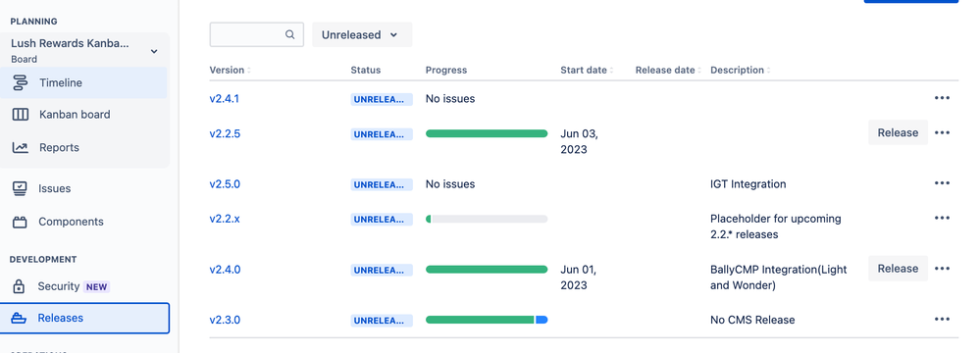Click the Issues icon in sidebar
Image resolution: width=980 pixels, height=353 pixels.
(x=20, y=188)
